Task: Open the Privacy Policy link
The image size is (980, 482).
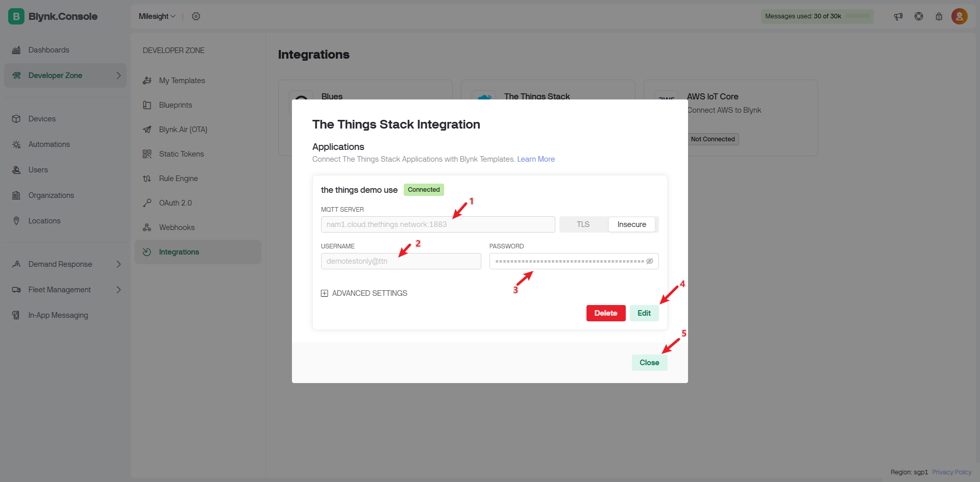Action: [952, 472]
